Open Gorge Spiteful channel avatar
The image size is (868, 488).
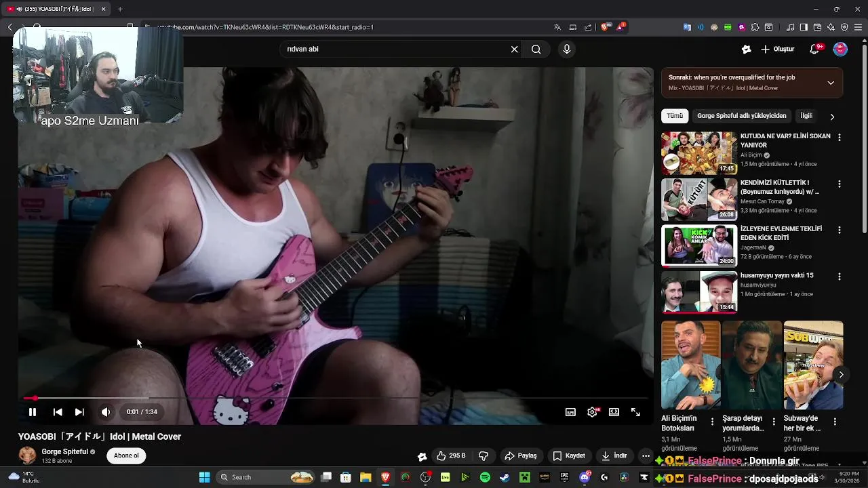point(27,455)
